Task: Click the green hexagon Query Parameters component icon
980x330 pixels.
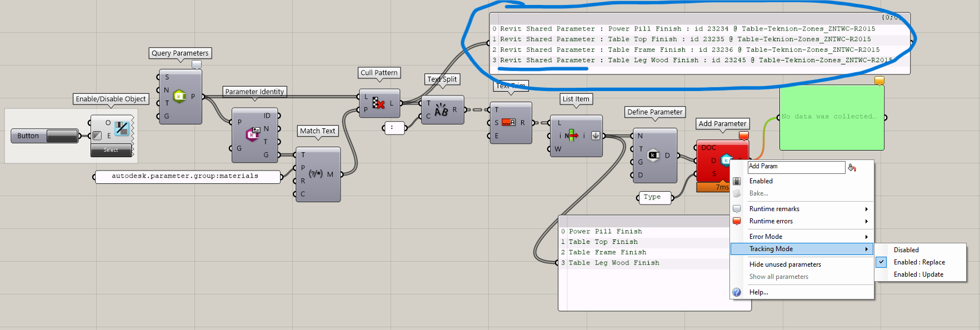Action: coord(179,96)
